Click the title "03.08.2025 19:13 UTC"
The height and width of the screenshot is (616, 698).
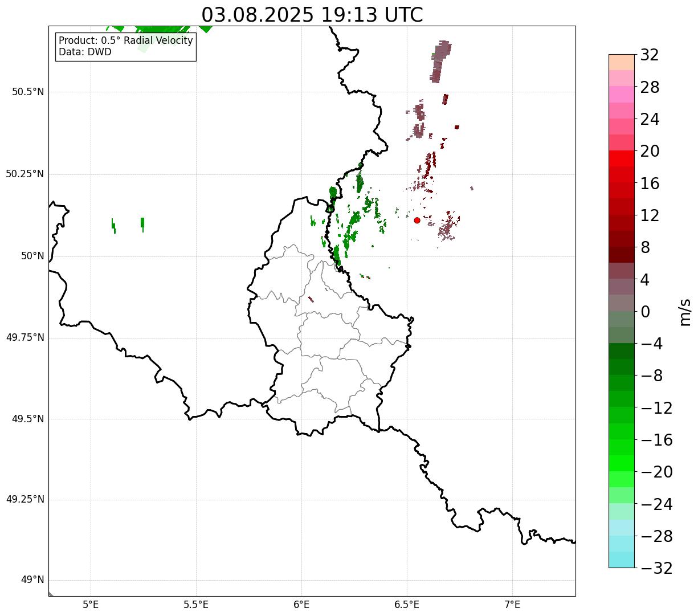pos(312,15)
